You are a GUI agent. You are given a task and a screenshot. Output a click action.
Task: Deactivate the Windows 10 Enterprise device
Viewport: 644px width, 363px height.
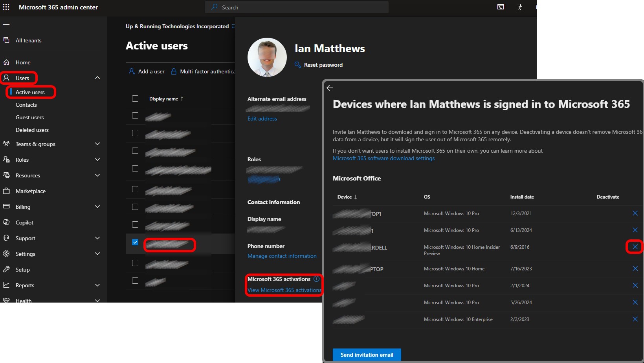[x=635, y=319]
